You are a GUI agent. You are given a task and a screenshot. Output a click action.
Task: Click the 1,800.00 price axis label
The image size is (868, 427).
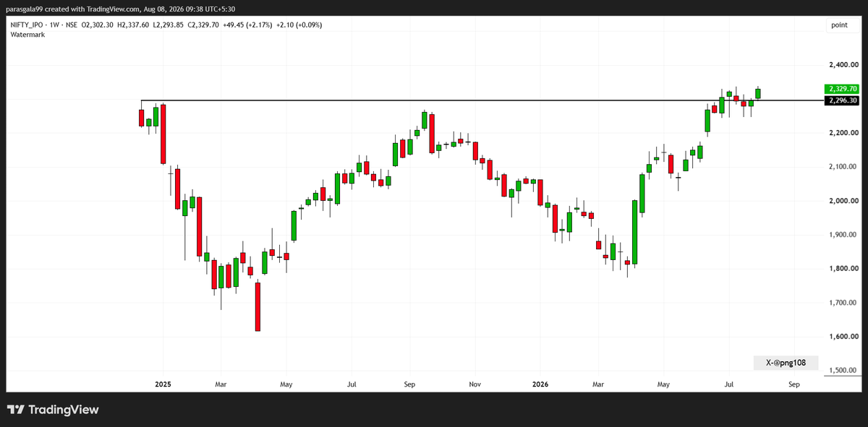coord(843,269)
